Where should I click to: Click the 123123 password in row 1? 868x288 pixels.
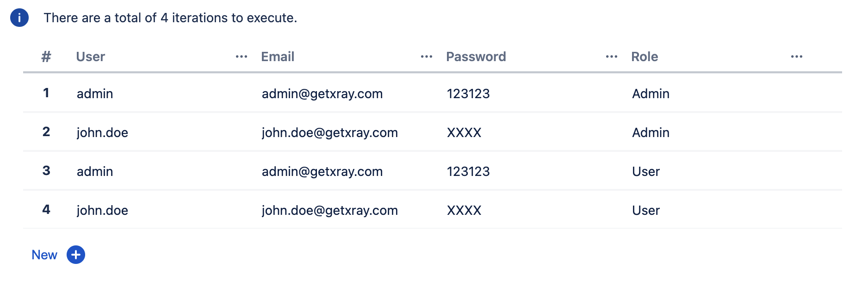pos(468,94)
